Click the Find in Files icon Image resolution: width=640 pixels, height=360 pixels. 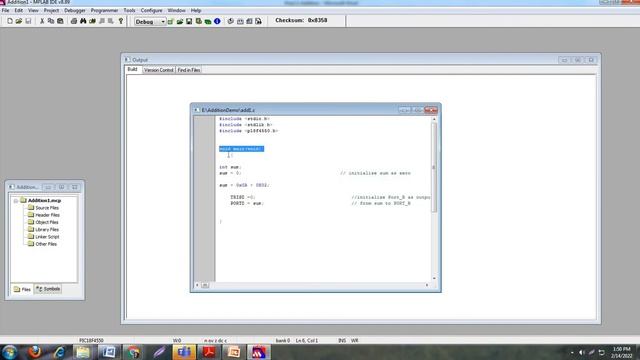pos(93,21)
